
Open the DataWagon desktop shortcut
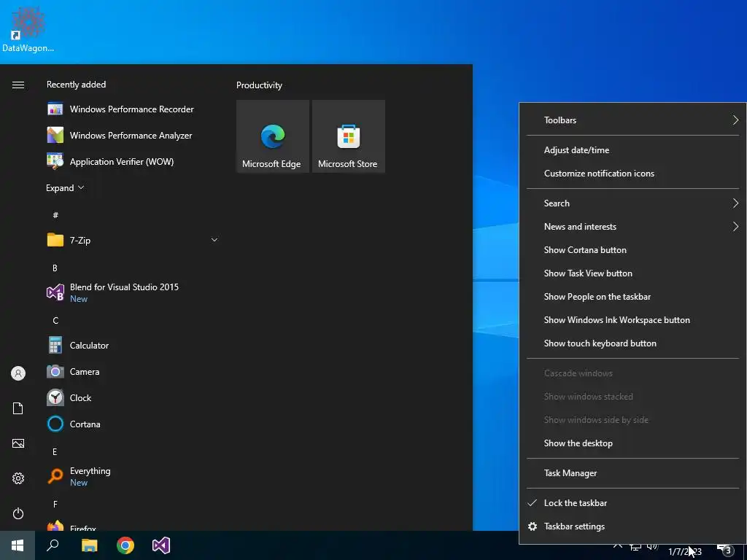[28, 29]
